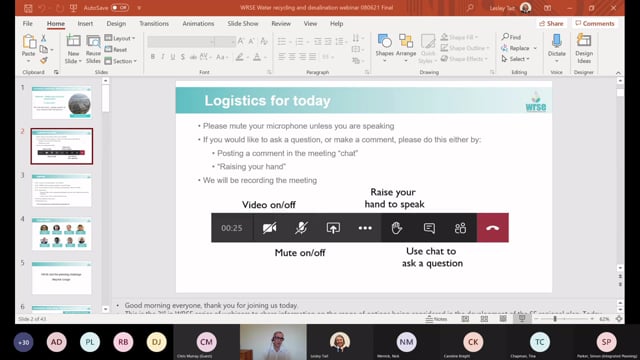The width and height of the screenshot is (640, 360).
Task: Open the text highlight color button
Action: pos(240,57)
